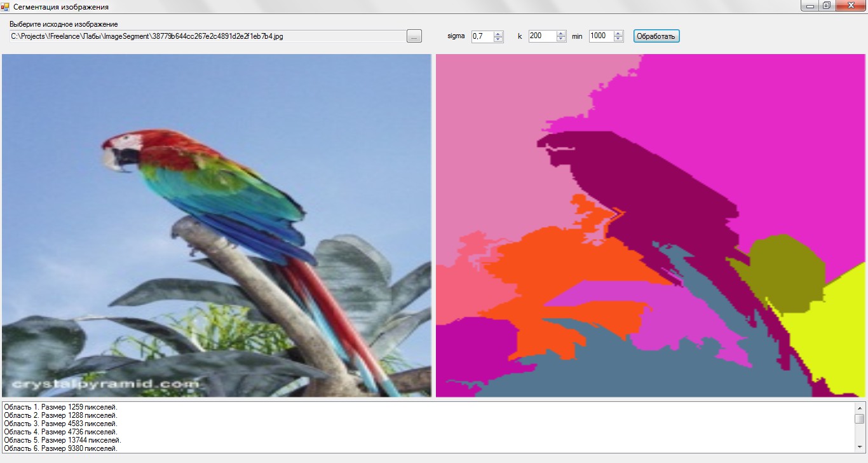Focus the source image file path field
This screenshot has width=868, height=463.
pyautogui.click(x=207, y=36)
